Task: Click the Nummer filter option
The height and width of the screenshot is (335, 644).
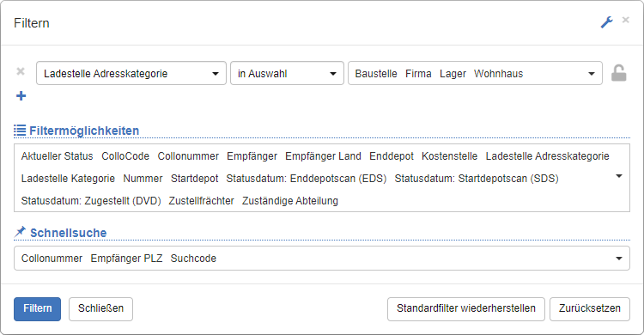Action: pos(143,179)
